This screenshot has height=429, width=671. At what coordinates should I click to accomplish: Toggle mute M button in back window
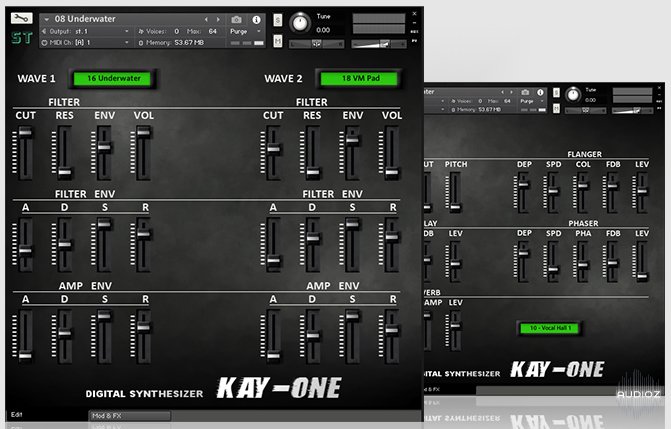(x=556, y=108)
